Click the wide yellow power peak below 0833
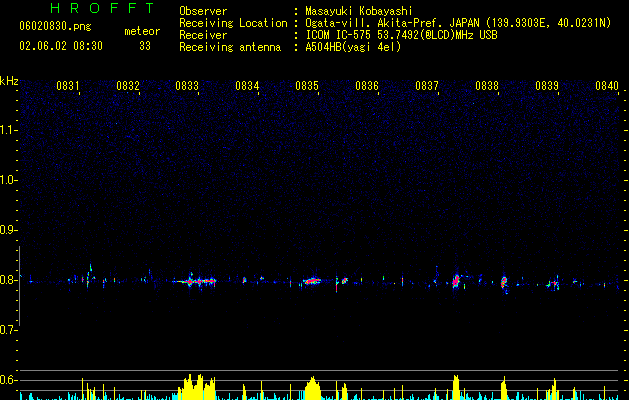629x400 pixels. coord(197,387)
